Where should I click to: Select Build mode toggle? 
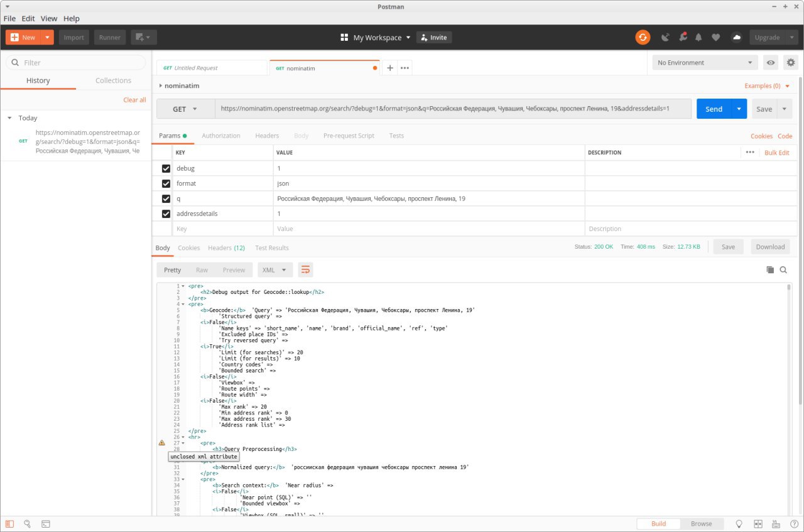(x=658, y=524)
